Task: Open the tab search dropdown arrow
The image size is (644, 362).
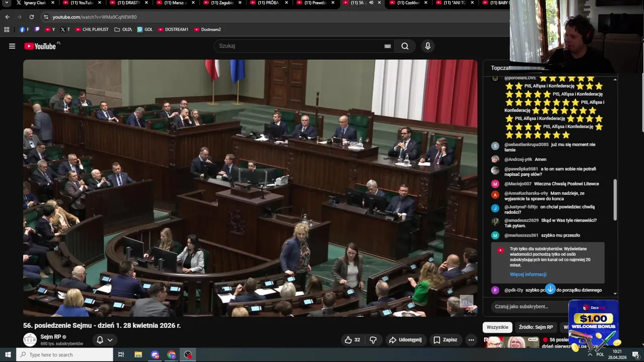Action: (x=7, y=3)
